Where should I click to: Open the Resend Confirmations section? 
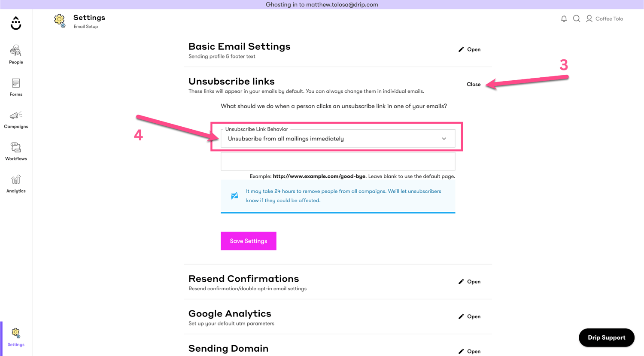click(469, 282)
